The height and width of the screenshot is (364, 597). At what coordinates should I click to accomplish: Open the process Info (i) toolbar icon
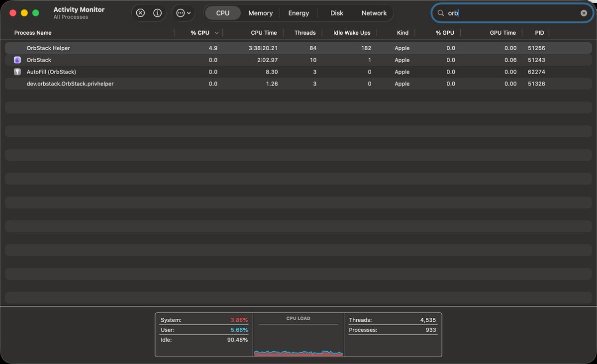[157, 13]
